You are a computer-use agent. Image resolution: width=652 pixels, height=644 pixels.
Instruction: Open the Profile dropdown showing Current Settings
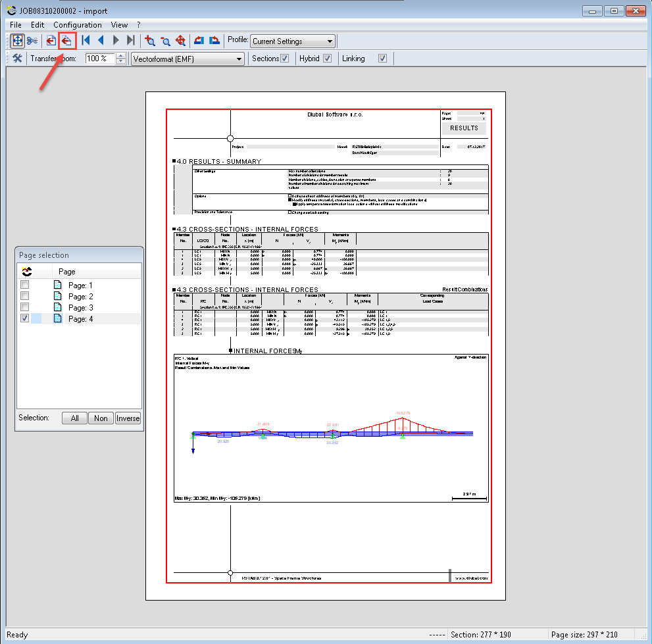tap(291, 40)
